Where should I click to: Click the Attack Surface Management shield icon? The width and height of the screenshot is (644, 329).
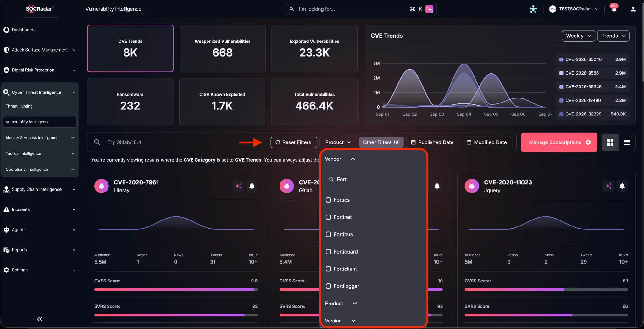point(6,50)
